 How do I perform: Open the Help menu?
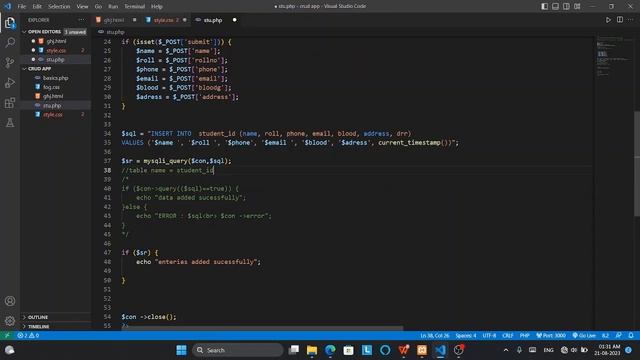(157, 7)
